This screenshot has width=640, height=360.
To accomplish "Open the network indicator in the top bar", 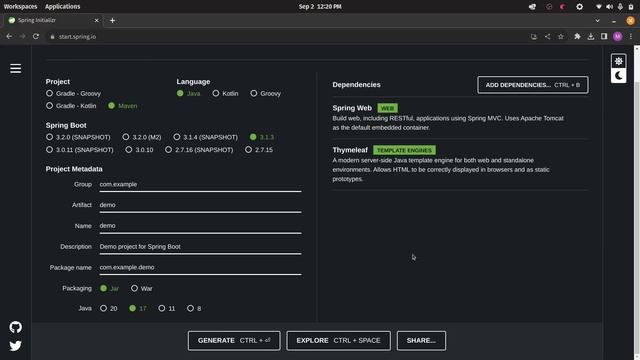I will [x=598, y=7].
